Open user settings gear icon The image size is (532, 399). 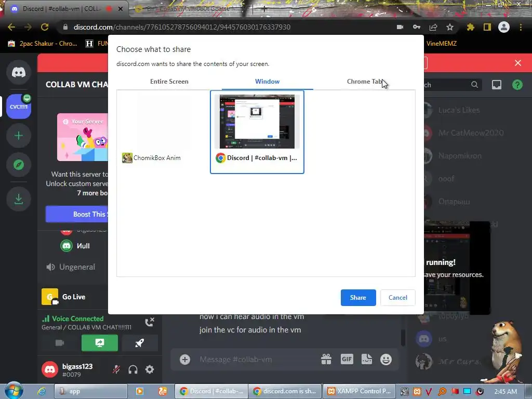pos(150,369)
